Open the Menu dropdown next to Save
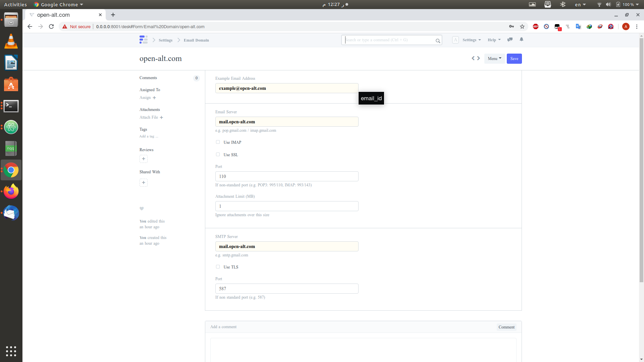 point(494,58)
